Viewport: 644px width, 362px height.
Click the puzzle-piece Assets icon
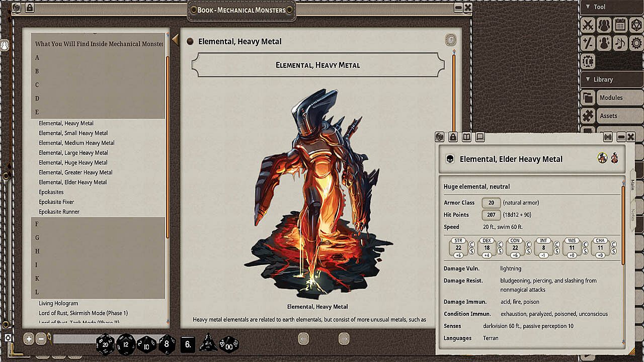[x=588, y=116]
